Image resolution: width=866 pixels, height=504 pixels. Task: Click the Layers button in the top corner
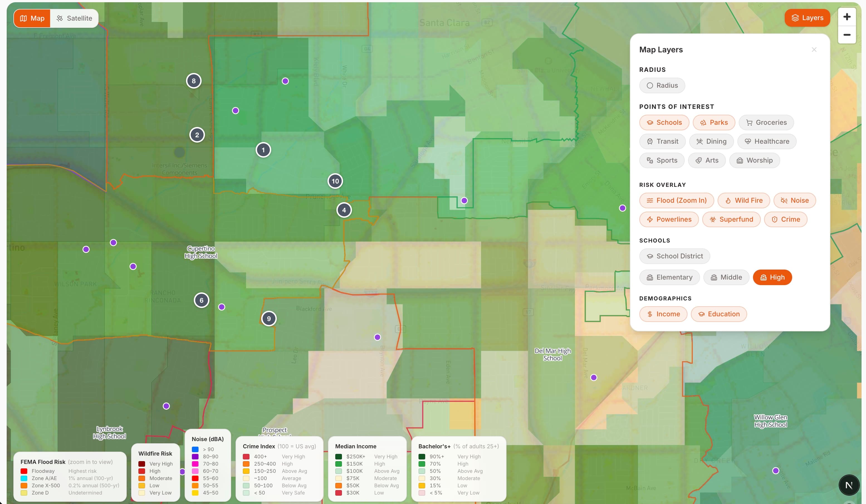pyautogui.click(x=807, y=18)
